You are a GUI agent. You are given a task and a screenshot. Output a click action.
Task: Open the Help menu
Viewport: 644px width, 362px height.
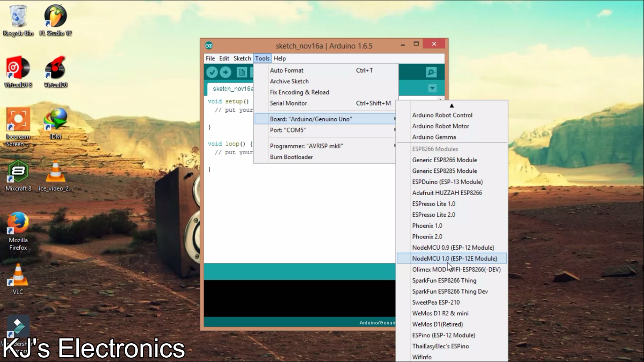point(280,58)
